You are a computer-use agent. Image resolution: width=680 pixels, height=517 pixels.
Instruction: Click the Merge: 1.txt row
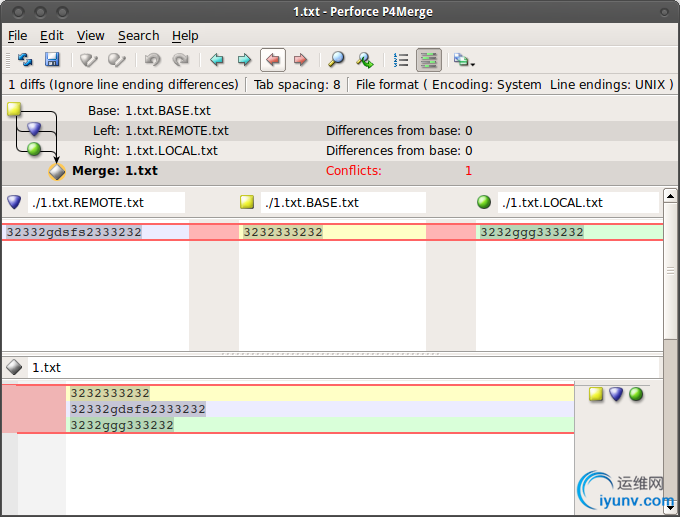tap(340, 171)
